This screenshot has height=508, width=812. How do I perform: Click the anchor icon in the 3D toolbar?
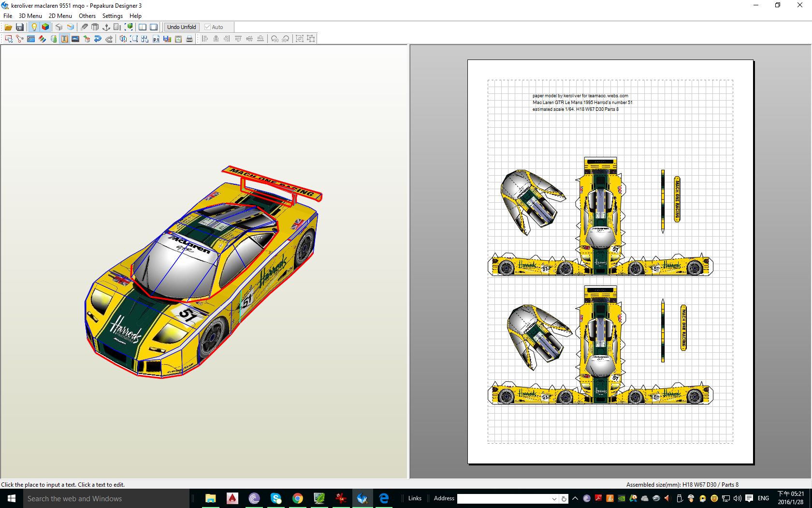[x=106, y=27]
